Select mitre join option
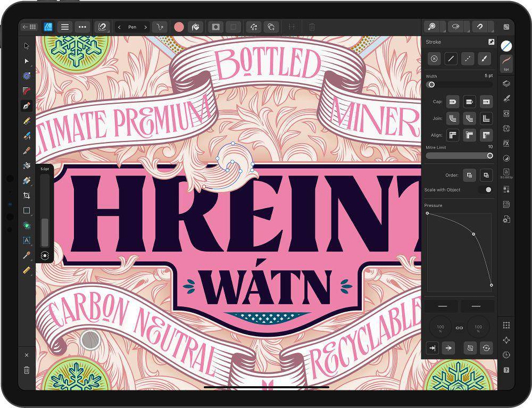Image resolution: width=532 pixels, height=408 pixels. [486, 119]
